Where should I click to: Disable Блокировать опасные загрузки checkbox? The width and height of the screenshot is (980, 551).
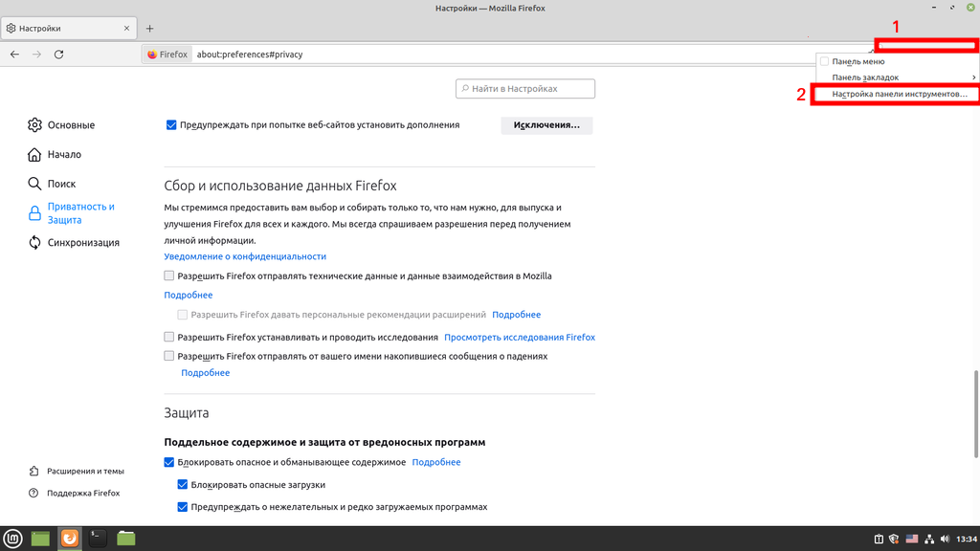pyautogui.click(x=183, y=485)
